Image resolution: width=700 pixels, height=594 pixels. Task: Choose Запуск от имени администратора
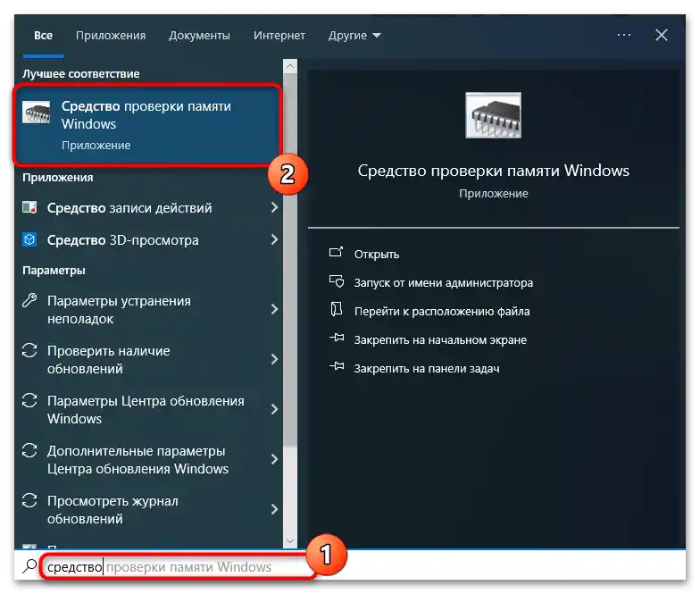[443, 282]
